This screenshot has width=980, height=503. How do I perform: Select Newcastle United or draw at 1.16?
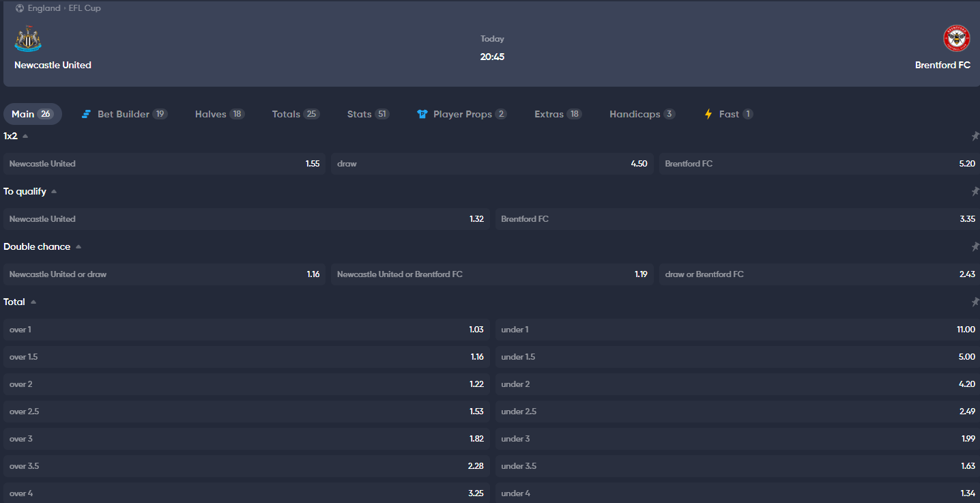coord(164,274)
